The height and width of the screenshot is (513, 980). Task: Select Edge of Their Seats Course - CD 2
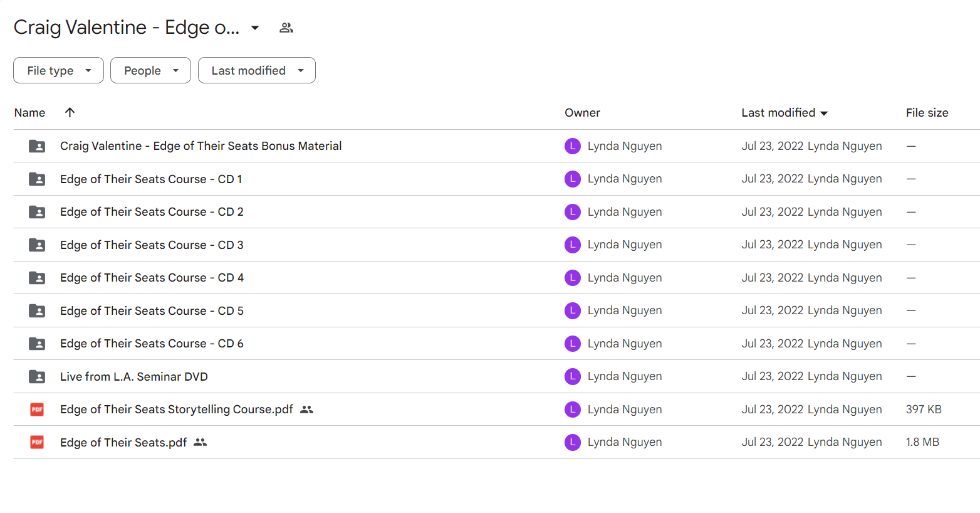coord(152,212)
